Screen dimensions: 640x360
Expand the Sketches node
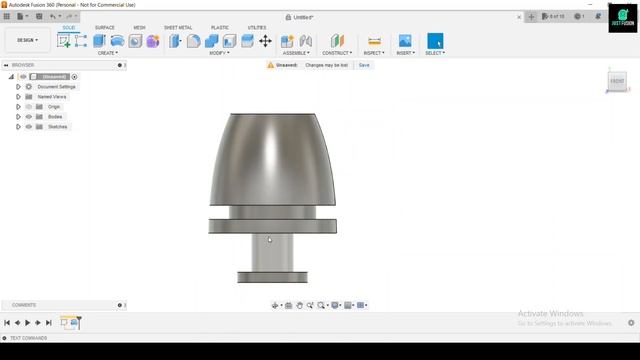pyautogui.click(x=18, y=127)
